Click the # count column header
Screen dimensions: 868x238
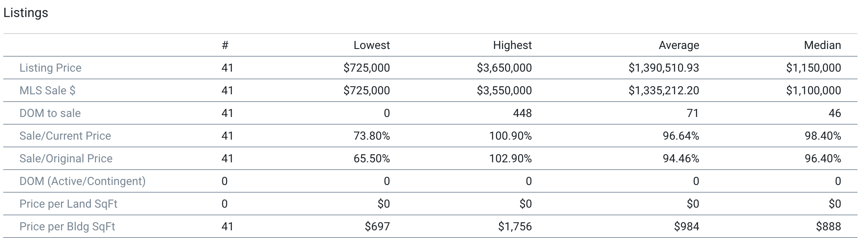tap(225, 45)
